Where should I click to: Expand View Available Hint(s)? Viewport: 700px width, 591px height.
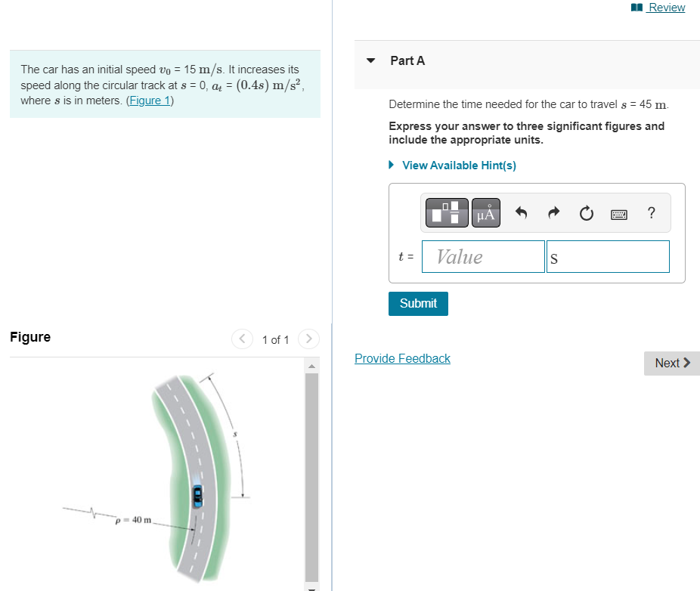(459, 165)
